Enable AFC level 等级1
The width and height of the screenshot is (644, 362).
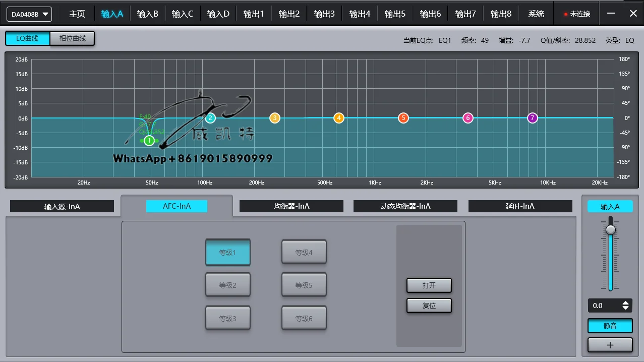[227, 253]
